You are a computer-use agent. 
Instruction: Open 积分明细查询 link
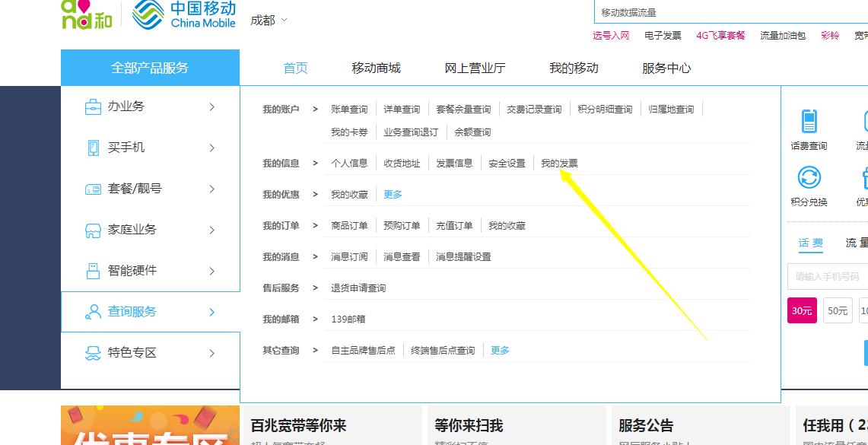coord(605,110)
